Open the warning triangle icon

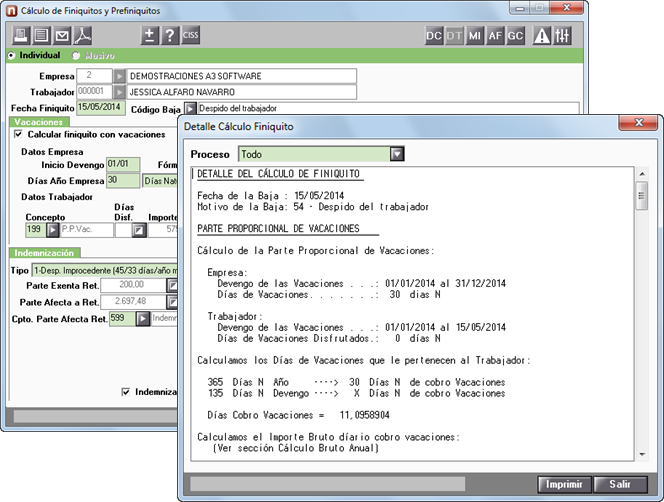tap(542, 36)
